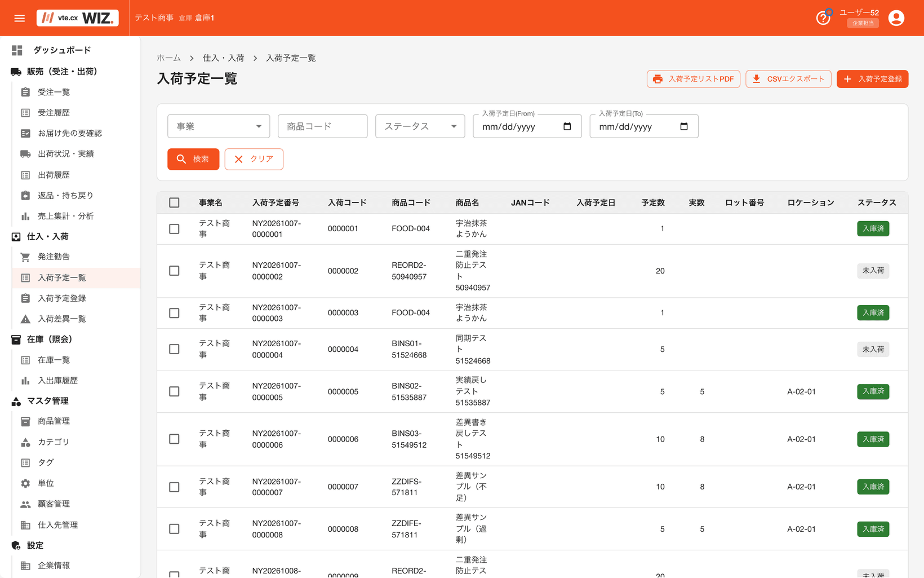The width and height of the screenshot is (924, 578).
Task: Click the 未入荷 status badge for row 0000002
Action: click(x=873, y=271)
